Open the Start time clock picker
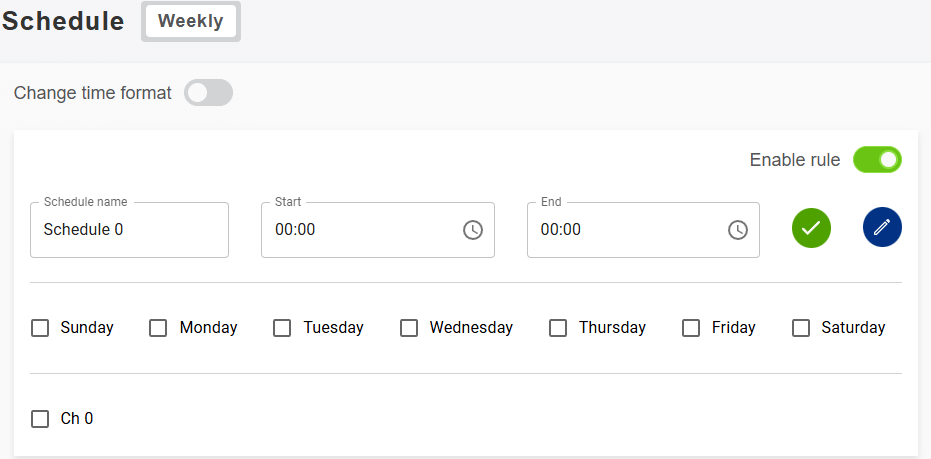The width and height of the screenshot is (931, 459). tap(473, 230)
